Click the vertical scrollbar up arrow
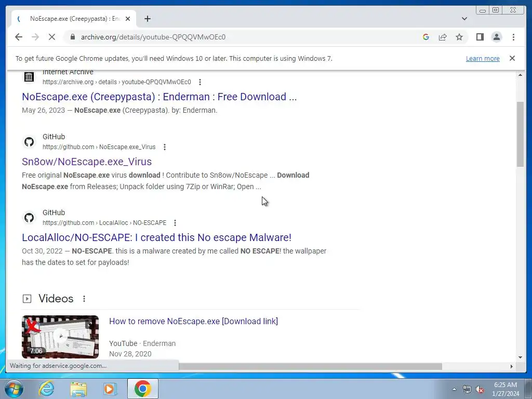This screenshot has height=399, width=532. 520,75
